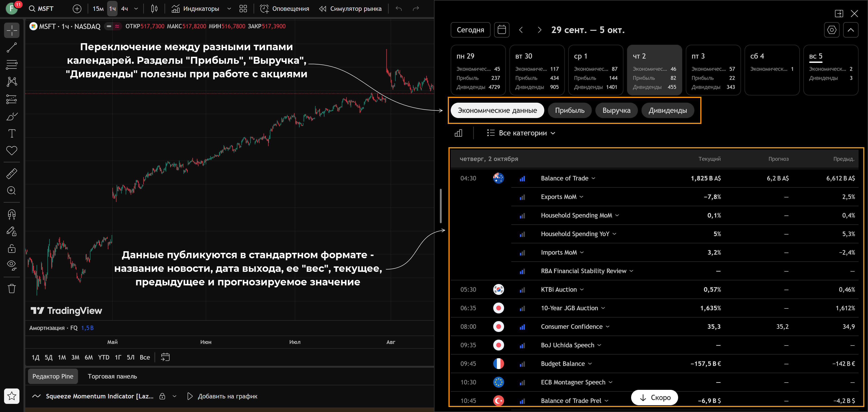Expand the timeframe interval dropdown arrow
The width and height of the screenshot is (868, 412).
tap(136, 9)
